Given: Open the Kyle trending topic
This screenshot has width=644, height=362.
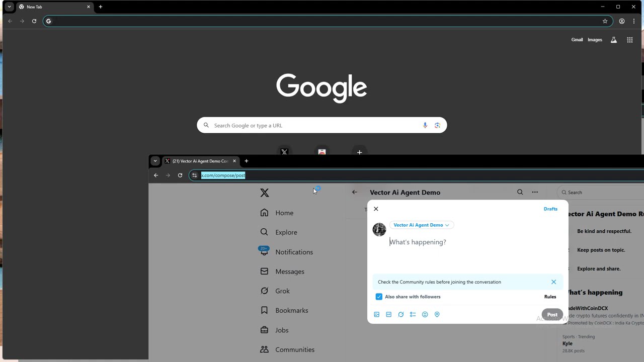Looking at the screenshot, I should [x=568, y=343].
